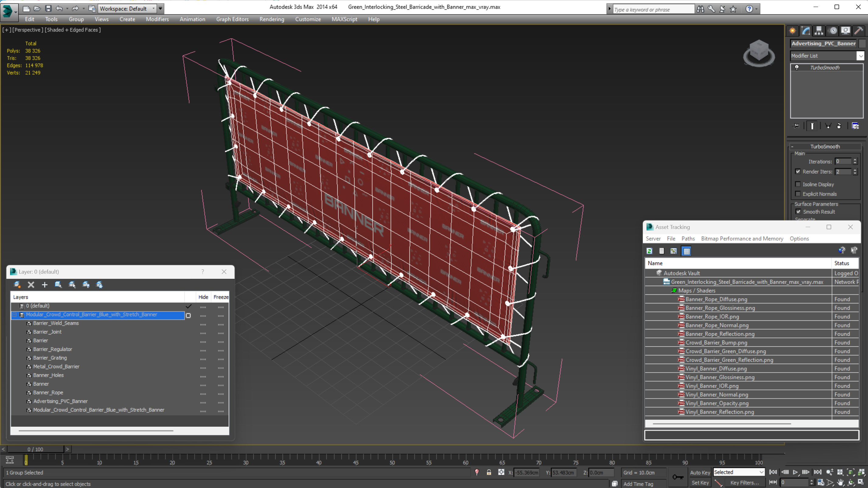This screenshot has height=488, width=868.
Task: Click the Selection Lock padlock icon
Action: [489, 472]
